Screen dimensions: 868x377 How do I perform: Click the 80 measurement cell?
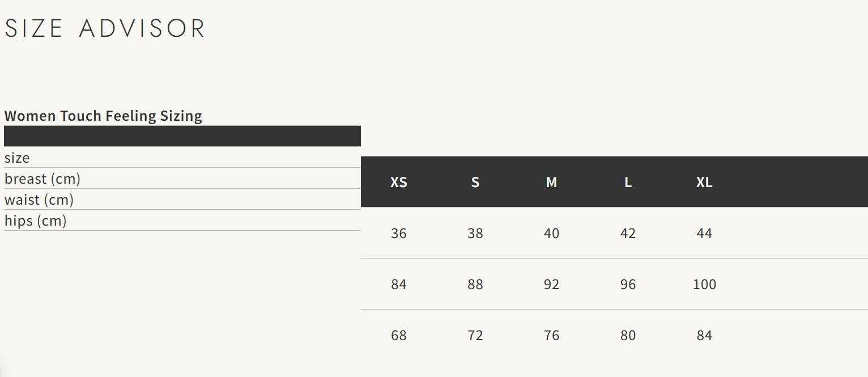(628, 335)
